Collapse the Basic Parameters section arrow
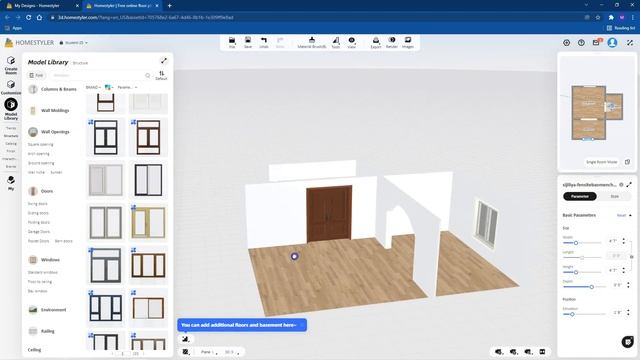The height and width of the screenshot is (360, 640). click(x=630, y=215)
